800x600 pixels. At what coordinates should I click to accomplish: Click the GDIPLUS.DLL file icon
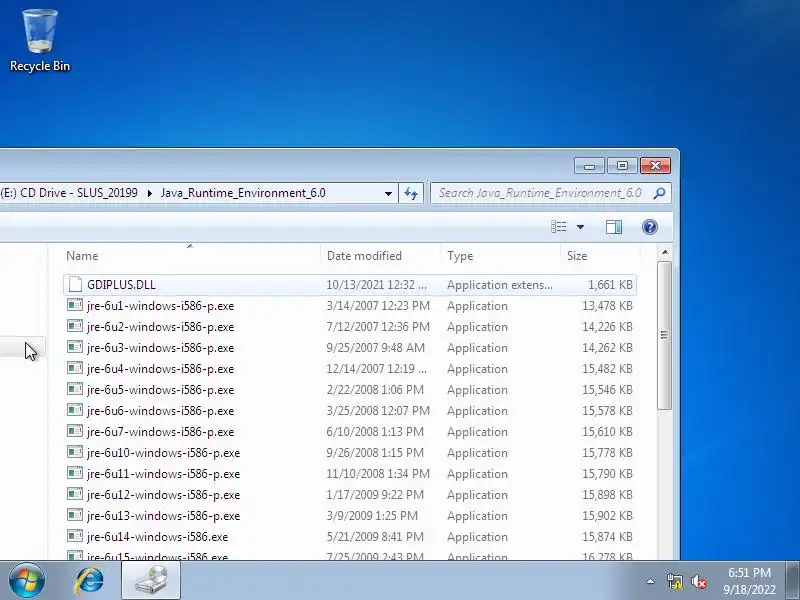75,284
